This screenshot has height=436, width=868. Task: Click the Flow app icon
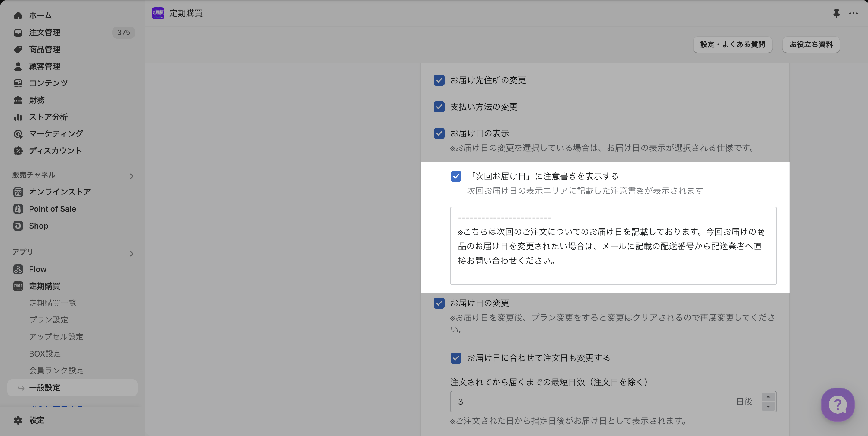[x=18, y=269]
